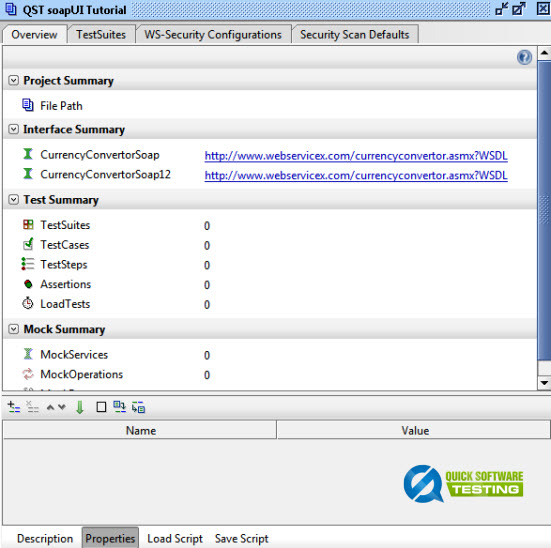Switch to the Overview tab
551x548 pixels.
[x=34, y=34]
